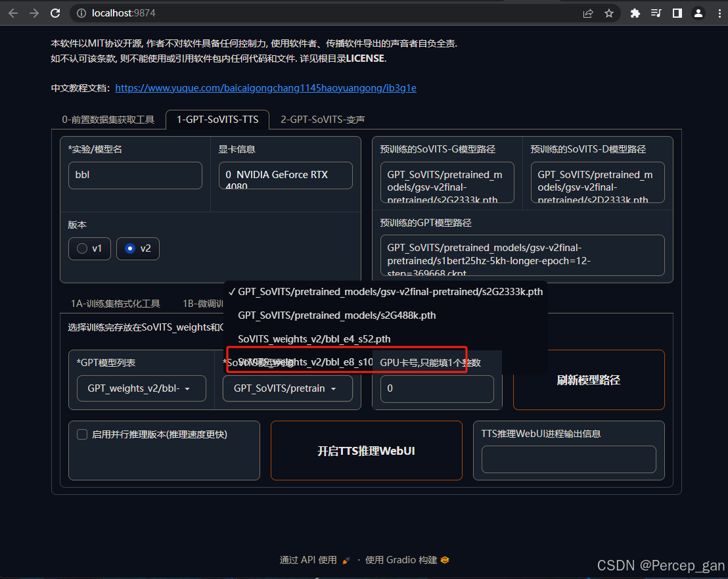Share this page icon in address bar
The width and height of the screenshot is (728, 579).
pyautogui.click(x=588, y=13)
